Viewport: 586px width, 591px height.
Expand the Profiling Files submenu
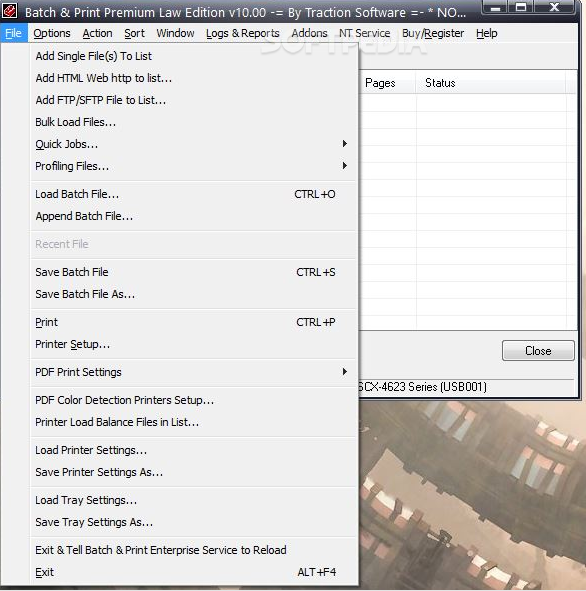point(194,166)
